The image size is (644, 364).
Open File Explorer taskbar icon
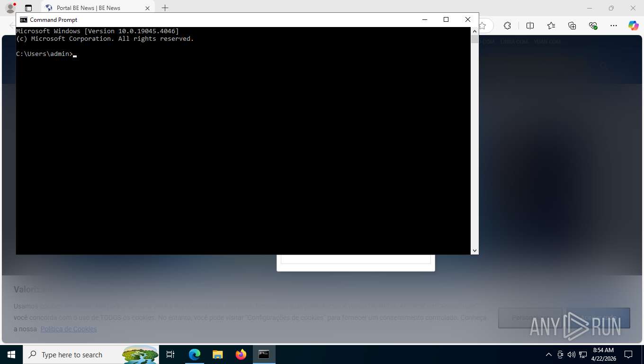coord(217,355)
